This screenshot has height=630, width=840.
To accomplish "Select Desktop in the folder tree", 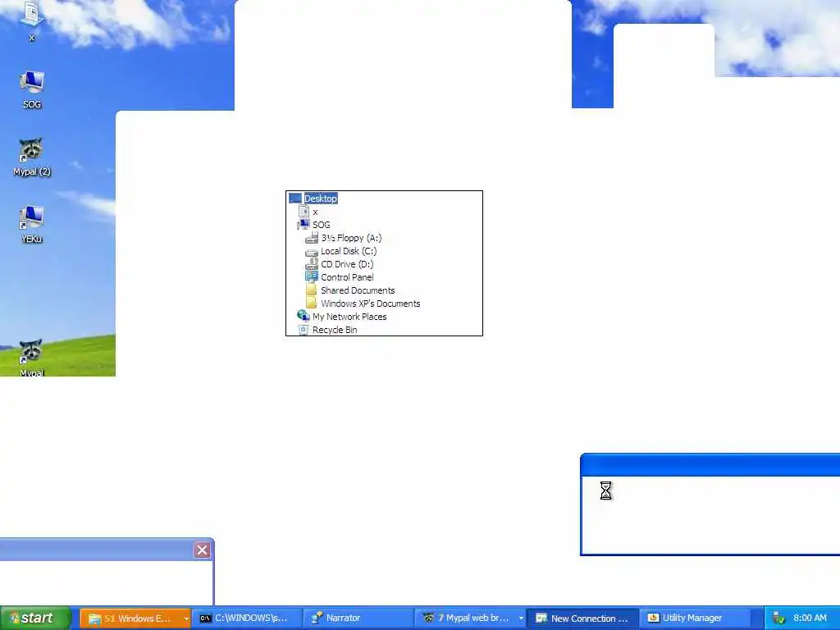I will click(x=321, y=199).
